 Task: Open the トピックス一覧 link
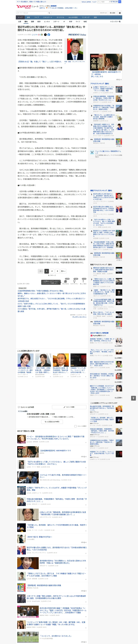click(x=115, y=21)
